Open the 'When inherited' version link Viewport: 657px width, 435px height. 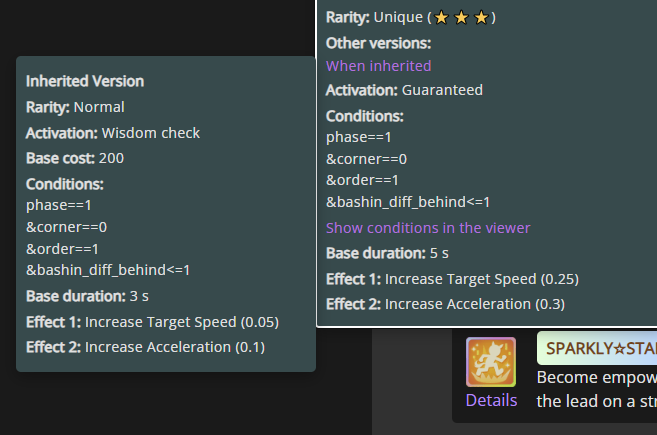coord(378,66)
